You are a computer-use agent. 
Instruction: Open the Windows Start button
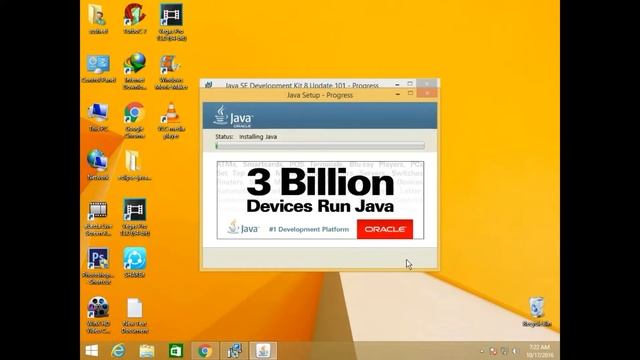point(91,351)
